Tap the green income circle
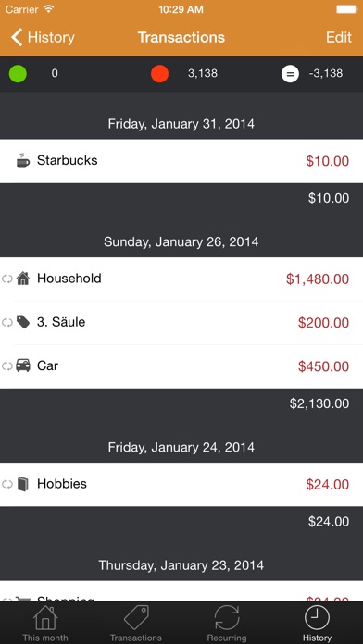Screen dimensions: 363x644 coord(19,74)
